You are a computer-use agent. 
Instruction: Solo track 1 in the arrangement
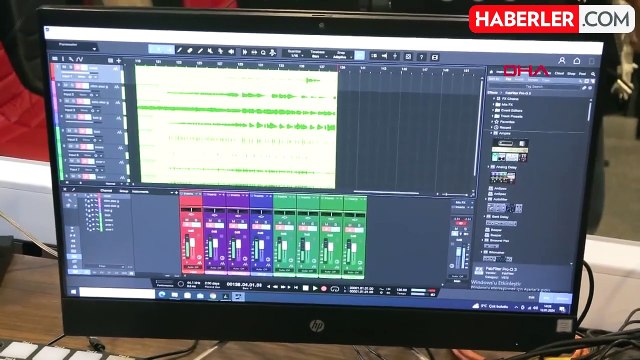(71, 67)
